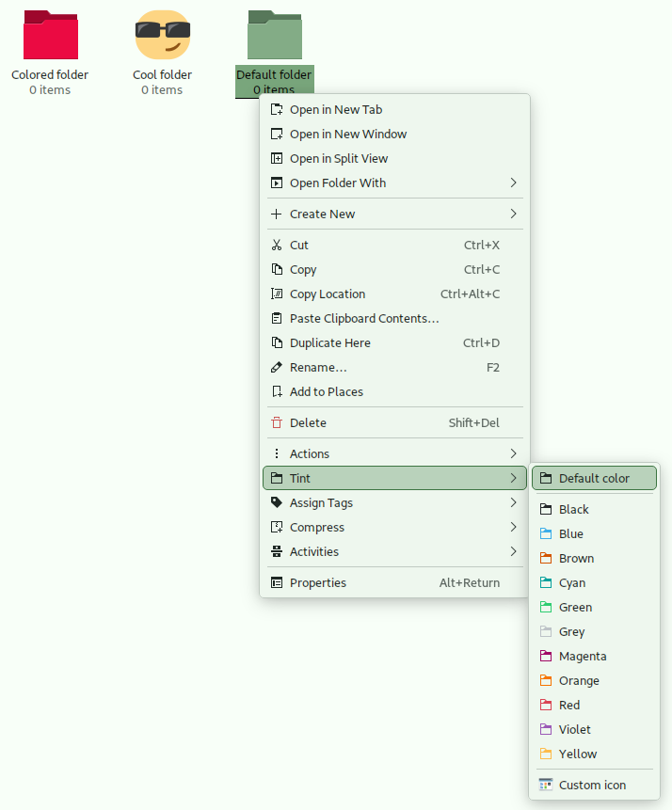Click the Open in New Tab icon
The image size is (672, 810).
pyautogui.click(x=277, y=109)
